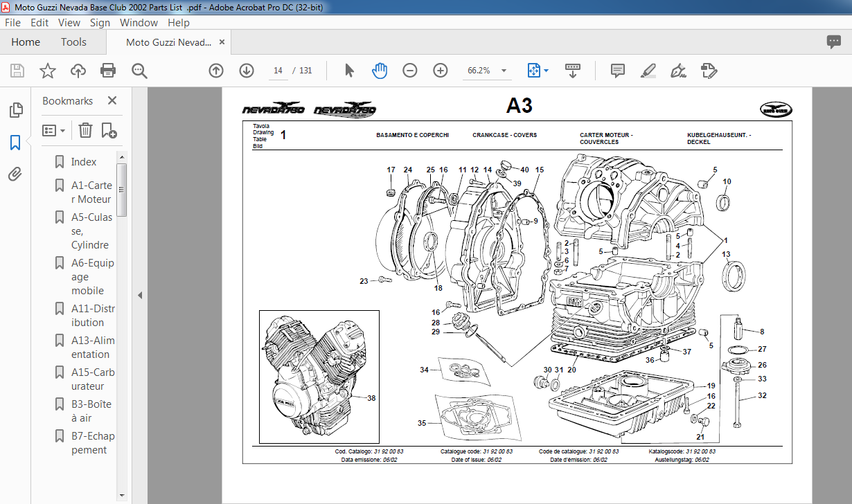Open the Sign document pen tool
The height and width of the screenshot is (504, 852).
tap(678, 70)
